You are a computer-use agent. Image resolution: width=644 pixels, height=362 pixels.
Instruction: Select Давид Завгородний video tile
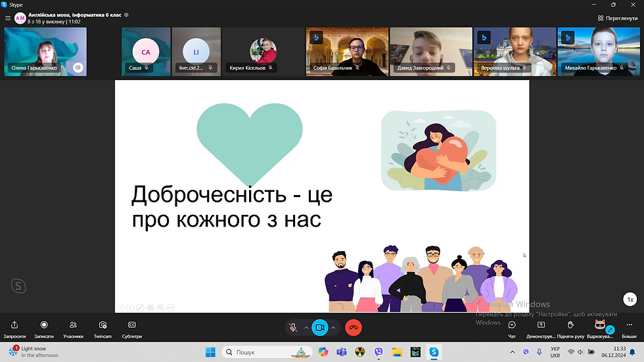[x=431, y=52]
